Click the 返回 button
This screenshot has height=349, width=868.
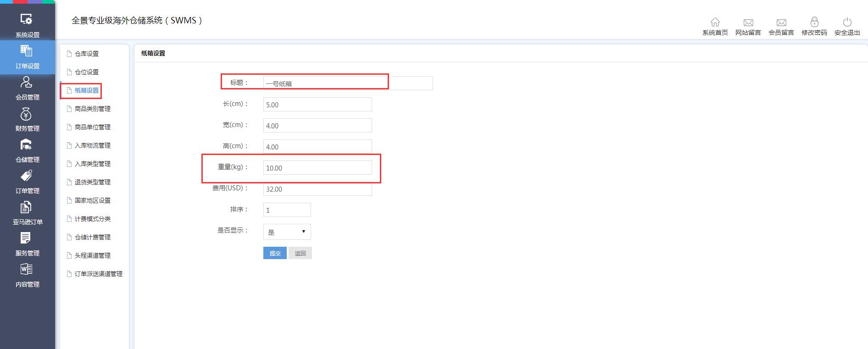click(300, 253)
